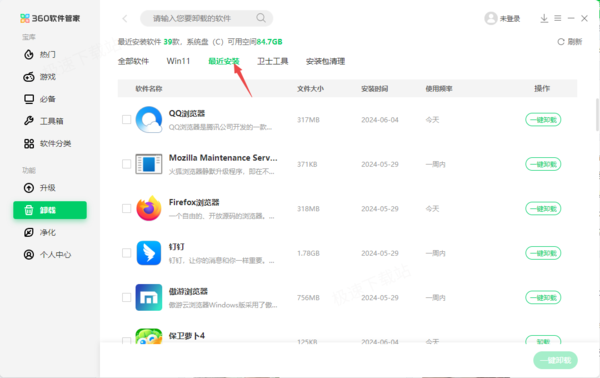Image resolution: width=600 pixels, height=378 pixels.
Task: Go to 必备 software page
Action: coord(40,99)
